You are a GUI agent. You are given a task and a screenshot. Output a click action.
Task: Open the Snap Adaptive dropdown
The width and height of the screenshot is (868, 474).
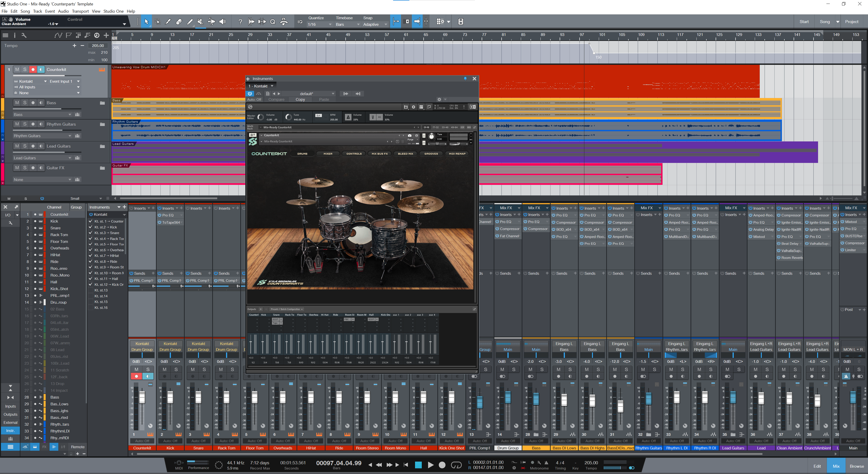point(375,25)
